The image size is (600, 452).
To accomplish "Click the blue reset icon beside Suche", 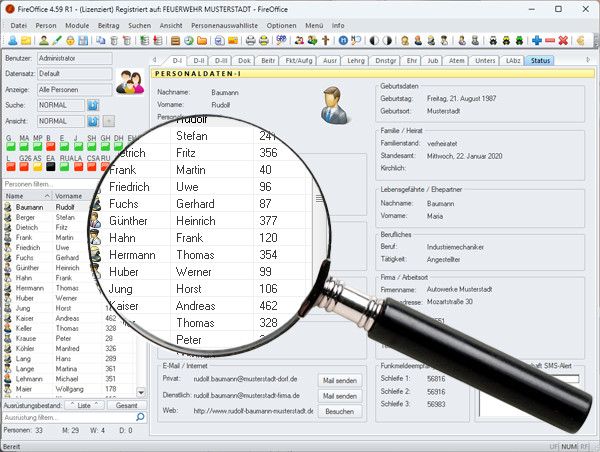I will (x=93, y=104).
